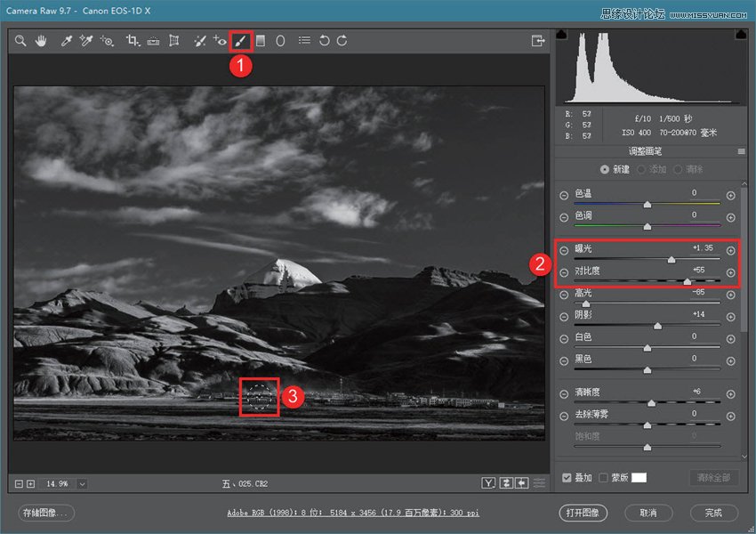Toggle full screen mode icon
Image resolution: width=756 pixels, height=534 pixels.
[537, 41]
